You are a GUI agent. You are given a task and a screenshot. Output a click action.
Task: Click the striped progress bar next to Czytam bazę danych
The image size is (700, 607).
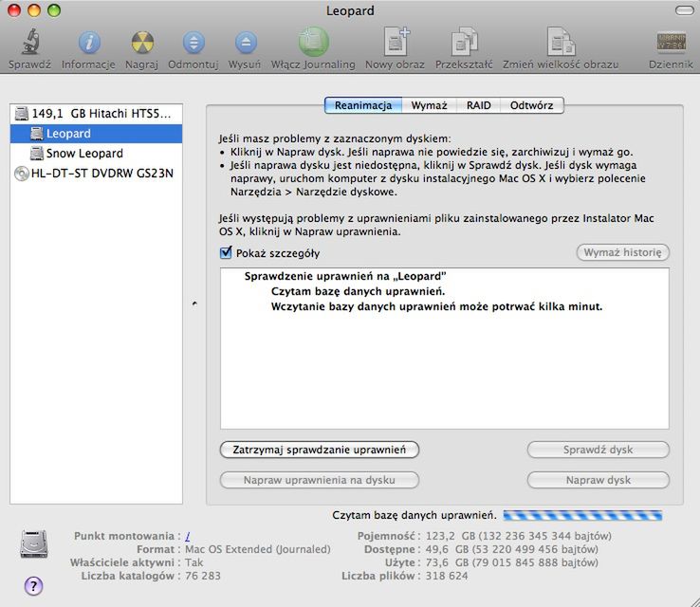[x=582, y=516]
